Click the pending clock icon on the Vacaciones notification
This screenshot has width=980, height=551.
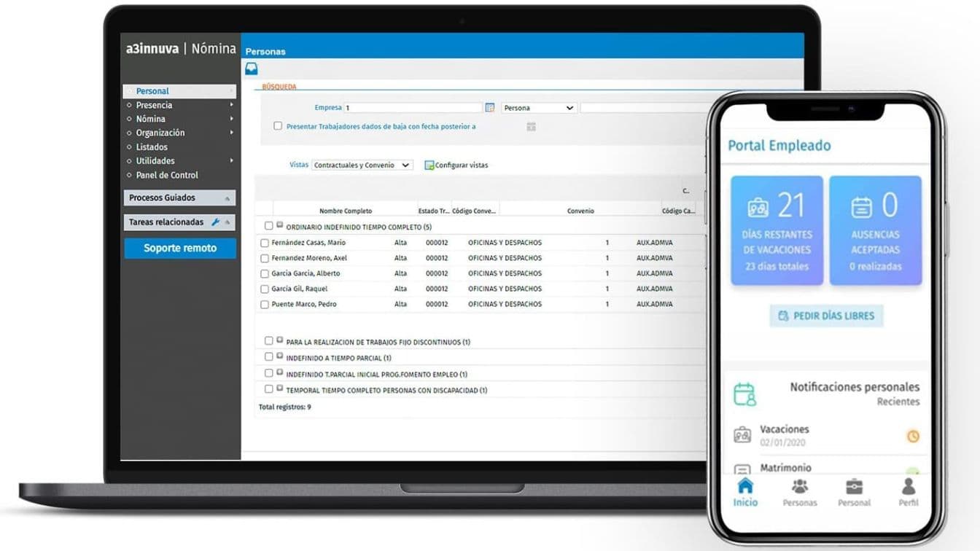tap(914, 436)
